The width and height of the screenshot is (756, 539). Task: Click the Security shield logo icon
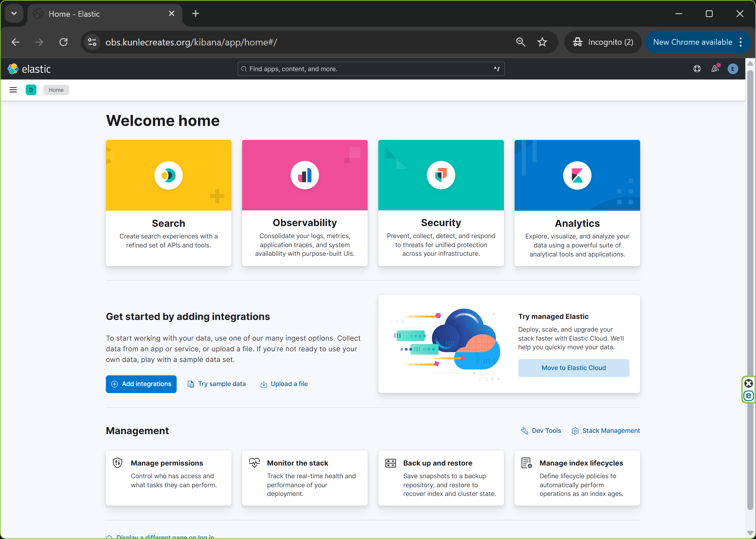click(x=441, y=175)
